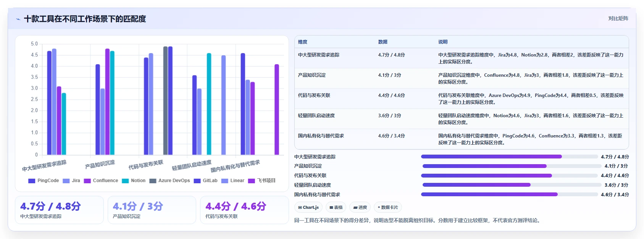The width and height of the screenshot is (644, 239).
Task: Click the icon beside the title 十款工具在不同工作场景下的匹配度
Action: point(18,19)
